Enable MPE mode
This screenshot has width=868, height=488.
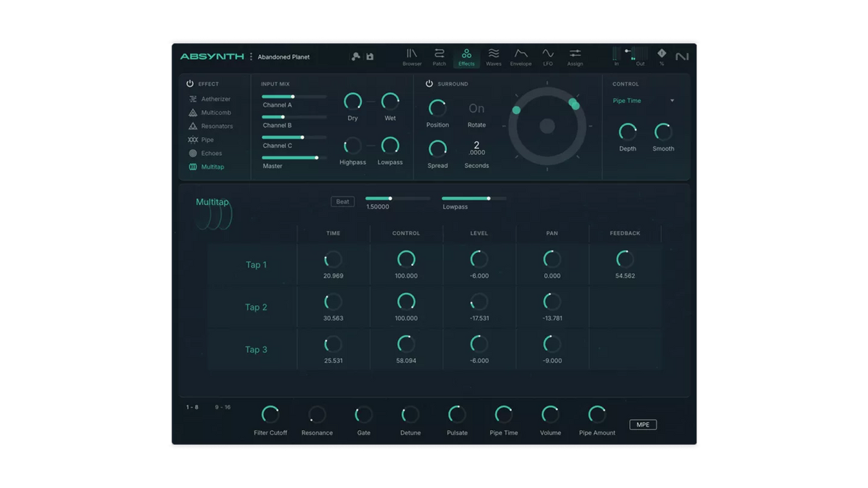(x=642, y=424)
